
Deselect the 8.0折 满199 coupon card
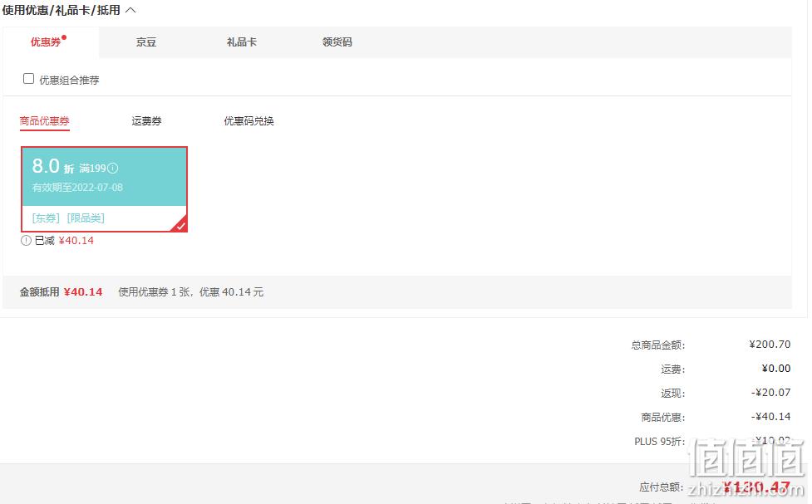click(x=104, y=188)
